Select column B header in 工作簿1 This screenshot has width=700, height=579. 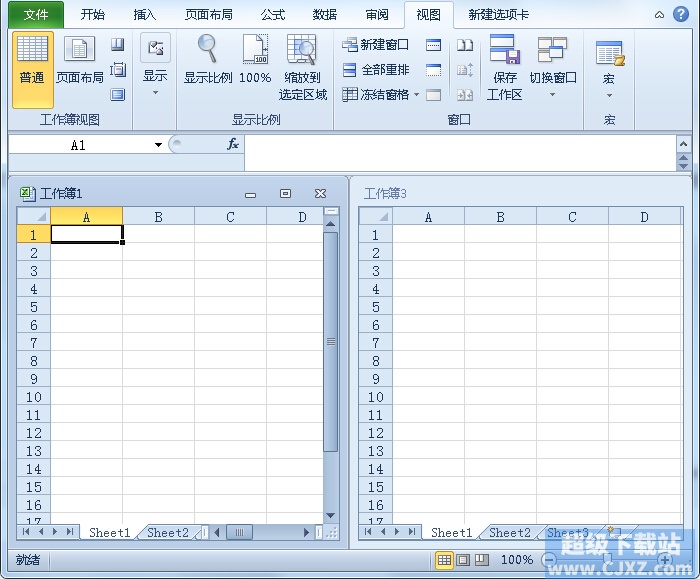[158, 217]
